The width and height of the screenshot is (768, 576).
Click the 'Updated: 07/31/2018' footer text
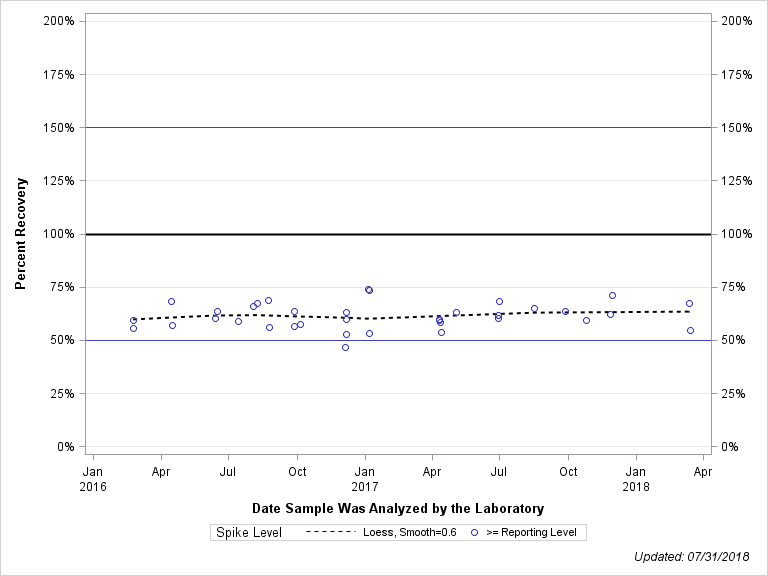tap(692, 557)
